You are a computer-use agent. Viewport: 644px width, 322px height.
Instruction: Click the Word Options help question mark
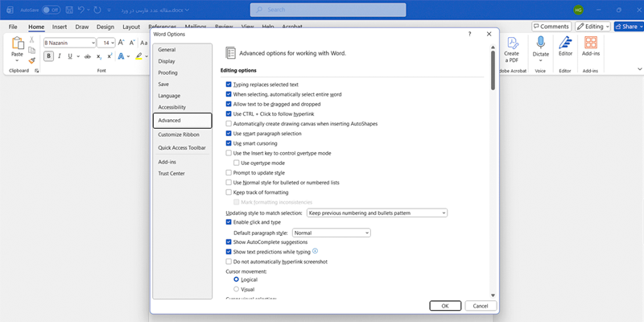coord(469,35)
